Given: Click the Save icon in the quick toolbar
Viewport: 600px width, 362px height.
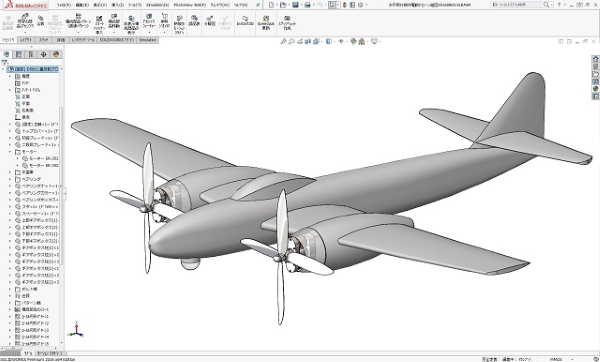Looking at the screenshot, I should (x=295, y=5).
